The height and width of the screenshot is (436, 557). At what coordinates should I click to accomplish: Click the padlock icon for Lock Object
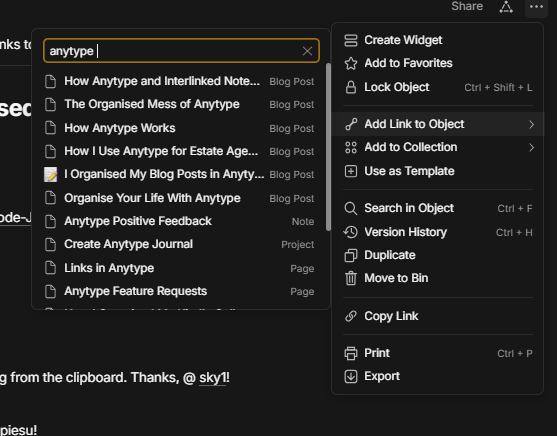351,87
